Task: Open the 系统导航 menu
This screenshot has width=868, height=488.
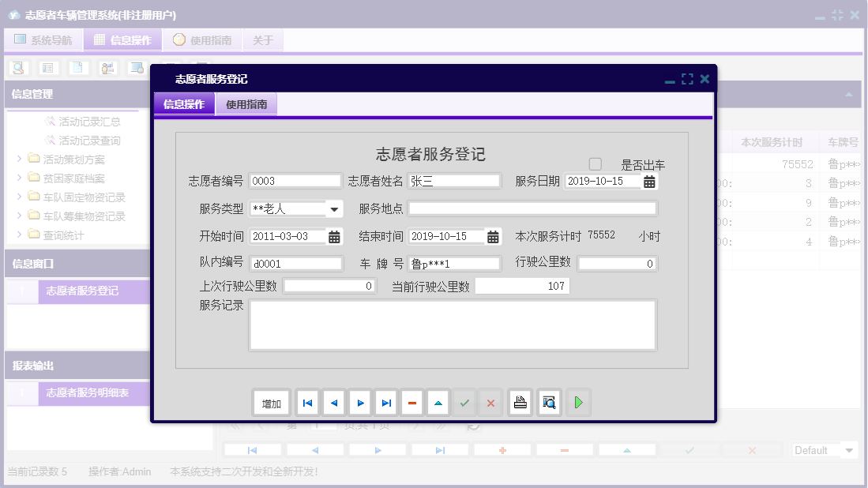Action: click(x=43, y=39)
